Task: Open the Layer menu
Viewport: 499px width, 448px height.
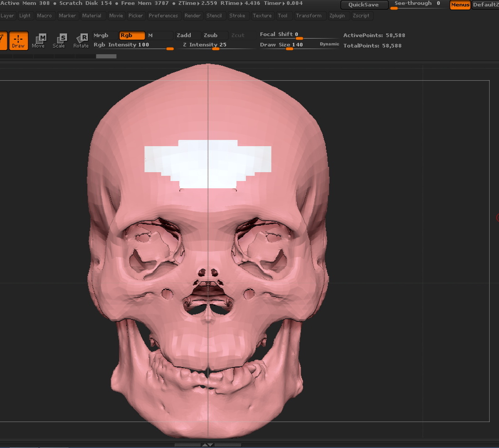Action: click(x=7, y=16)
